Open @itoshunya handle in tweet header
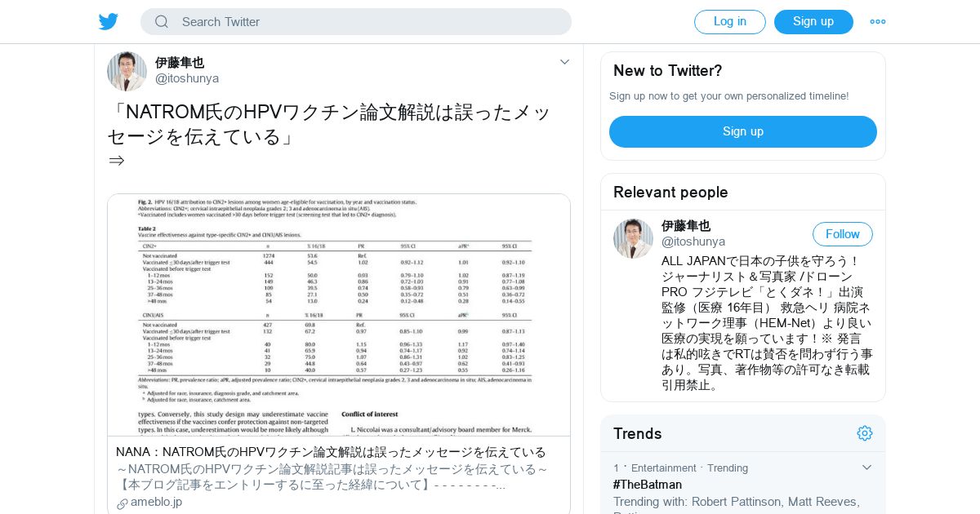 [x=187, y=78]
